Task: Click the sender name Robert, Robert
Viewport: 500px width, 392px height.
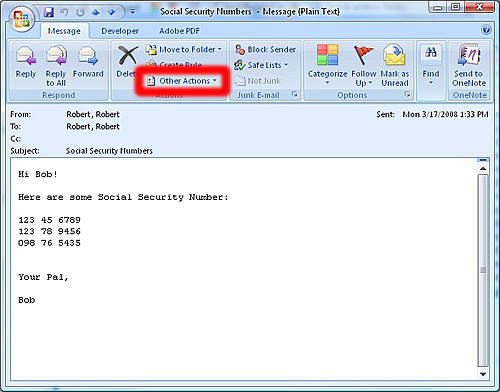Action: pos(93,114)
